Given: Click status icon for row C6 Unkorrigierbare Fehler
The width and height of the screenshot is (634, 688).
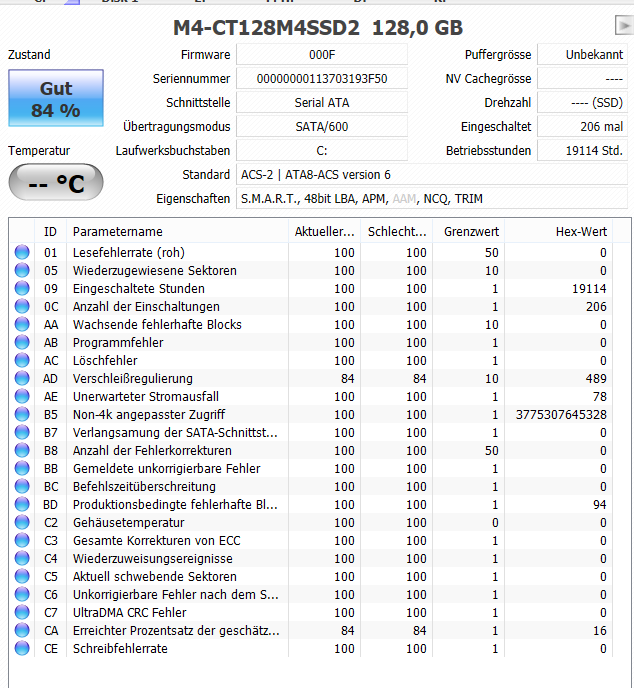Looking at the screenshot, I should [x=22, y=594].
